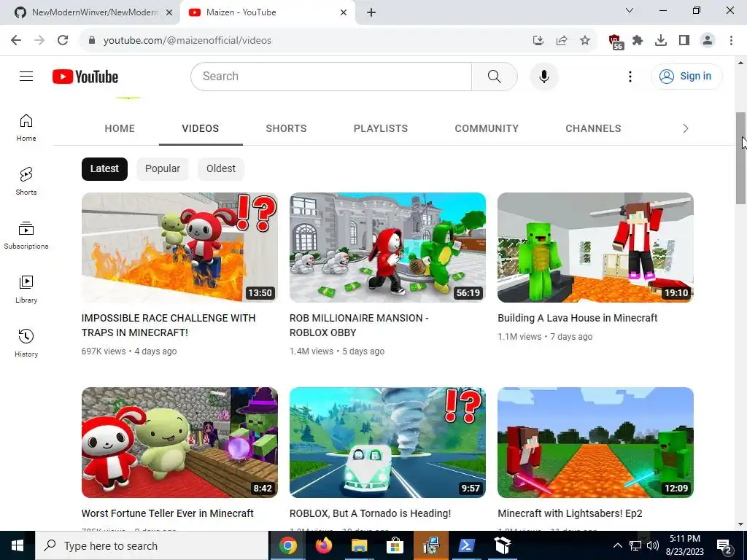
Task: Select the Latest sort chip
Action: click(104, 168)
